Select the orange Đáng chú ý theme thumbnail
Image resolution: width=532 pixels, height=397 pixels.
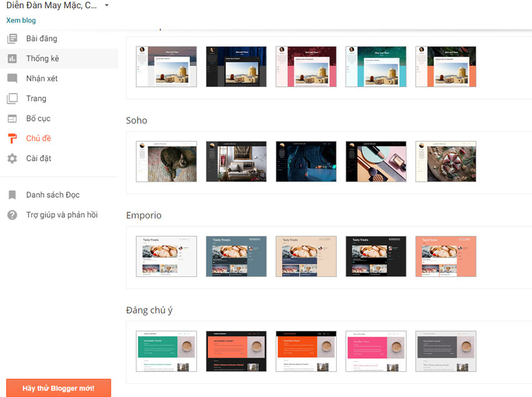point(306,351)
